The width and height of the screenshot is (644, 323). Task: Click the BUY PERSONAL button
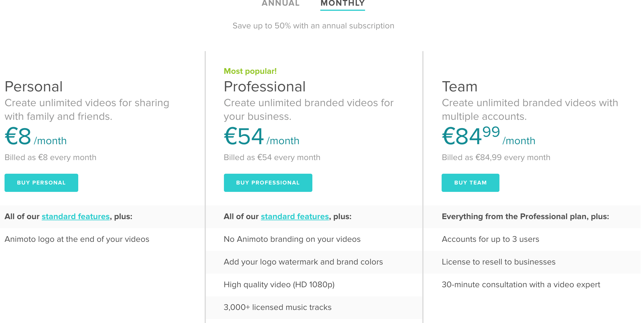click(x=41, y=183)
